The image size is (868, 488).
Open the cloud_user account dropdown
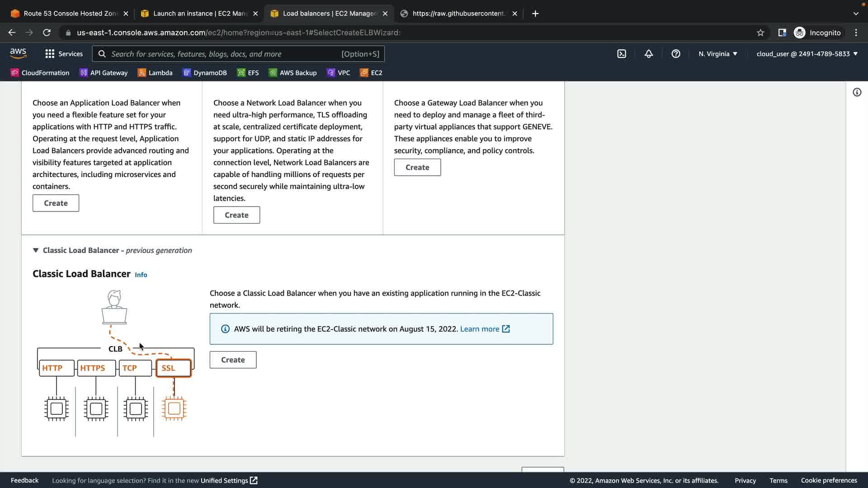click(807, 54)
